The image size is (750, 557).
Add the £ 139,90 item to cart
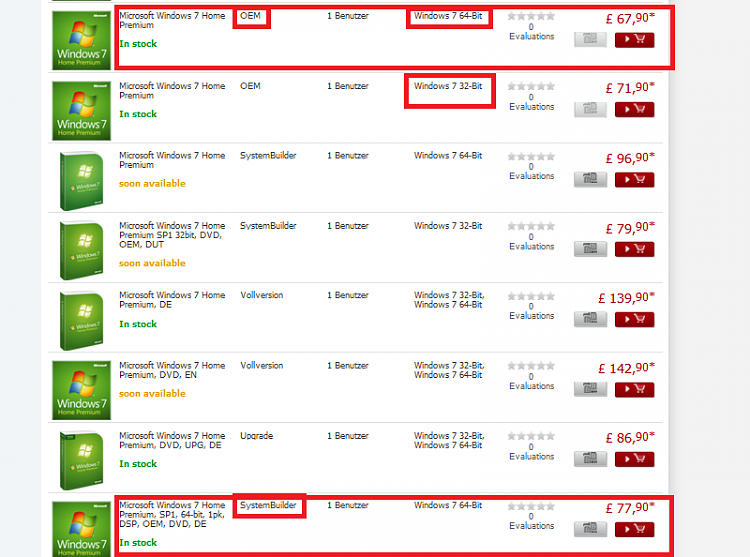(x=634, y=319)
